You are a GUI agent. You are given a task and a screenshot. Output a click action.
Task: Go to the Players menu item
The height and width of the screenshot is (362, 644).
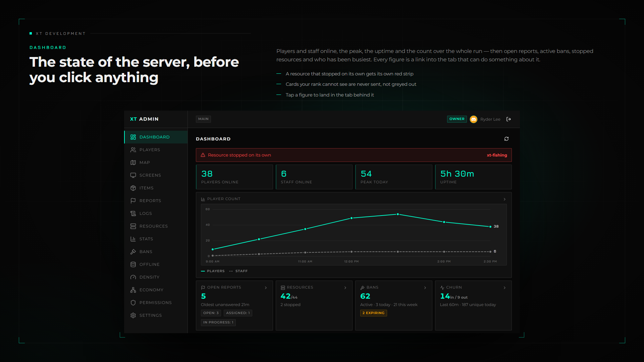[156, 150]
